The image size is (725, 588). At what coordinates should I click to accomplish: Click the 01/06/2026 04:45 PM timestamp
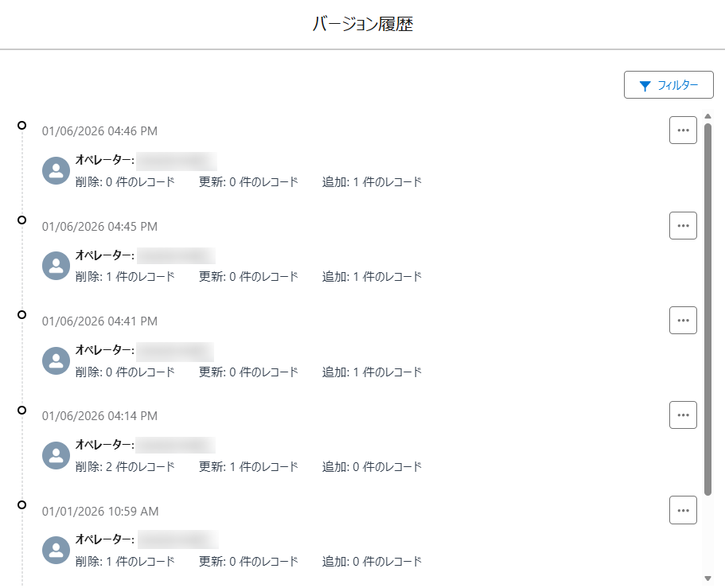(99, 225)
